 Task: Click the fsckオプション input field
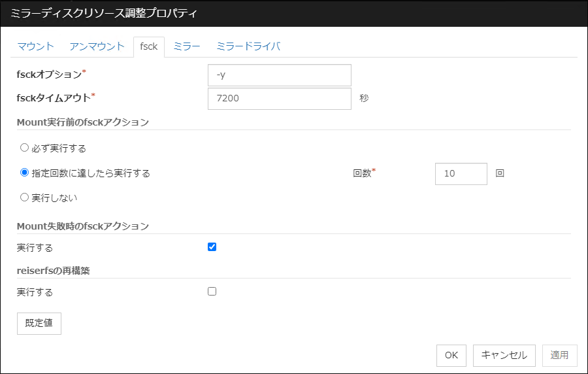pos(279,75)
